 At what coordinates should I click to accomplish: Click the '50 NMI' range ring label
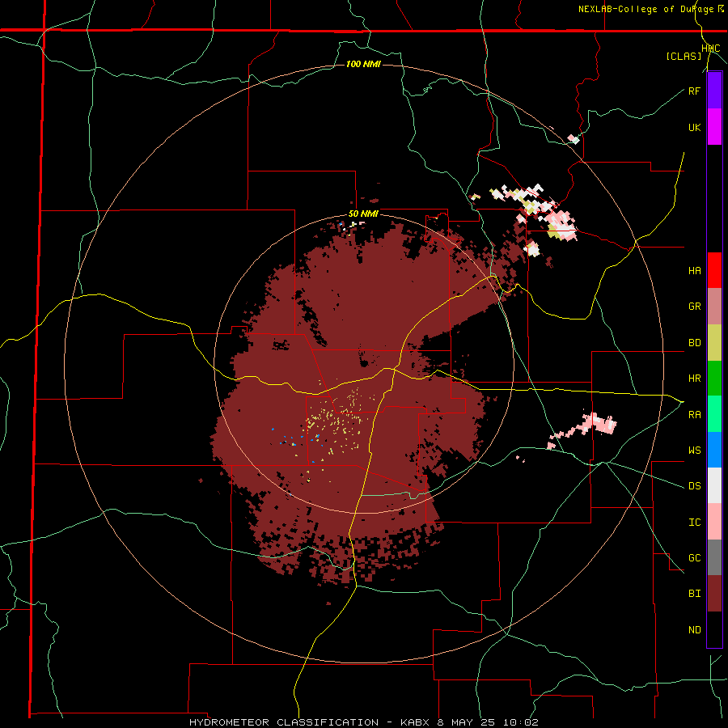pos(363,214)
